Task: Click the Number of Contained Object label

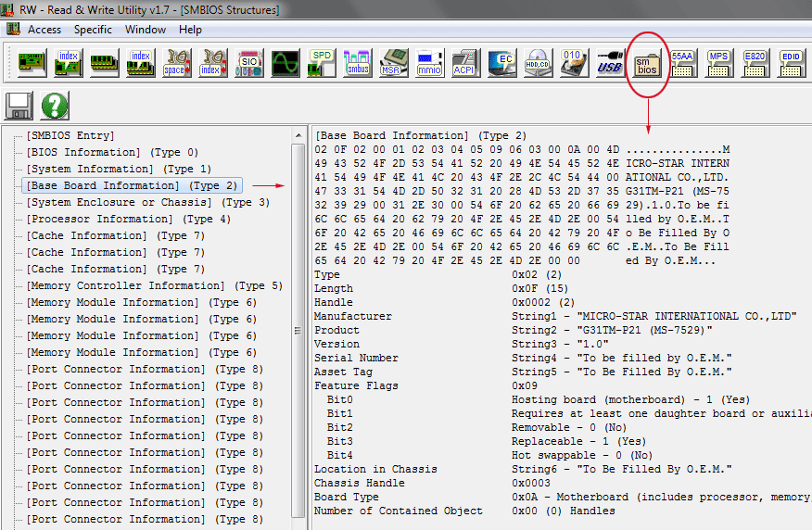Action: 399,511
